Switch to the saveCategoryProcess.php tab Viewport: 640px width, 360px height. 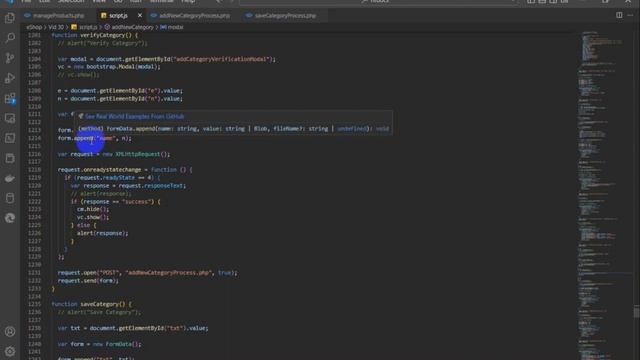click(285, 16)
